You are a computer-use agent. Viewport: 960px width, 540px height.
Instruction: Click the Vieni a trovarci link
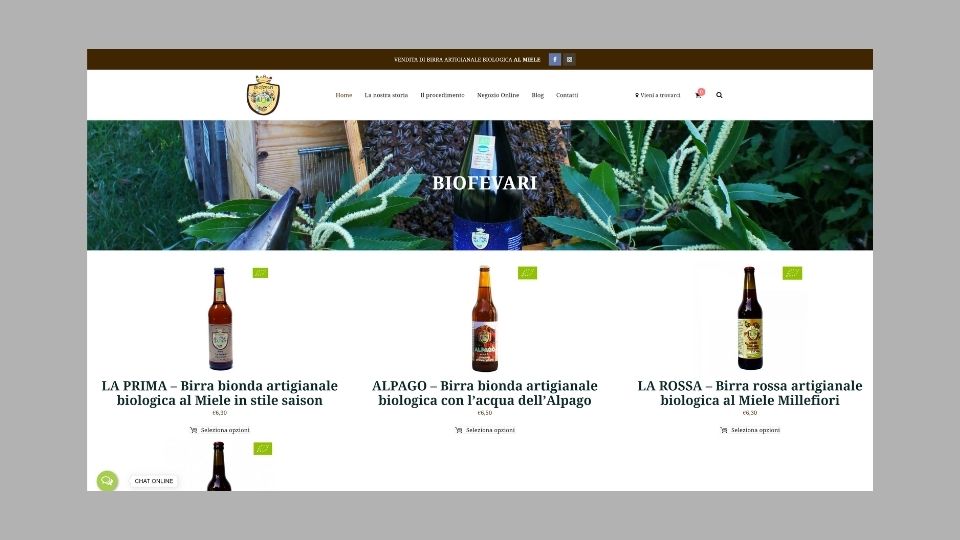click(658, 95)
